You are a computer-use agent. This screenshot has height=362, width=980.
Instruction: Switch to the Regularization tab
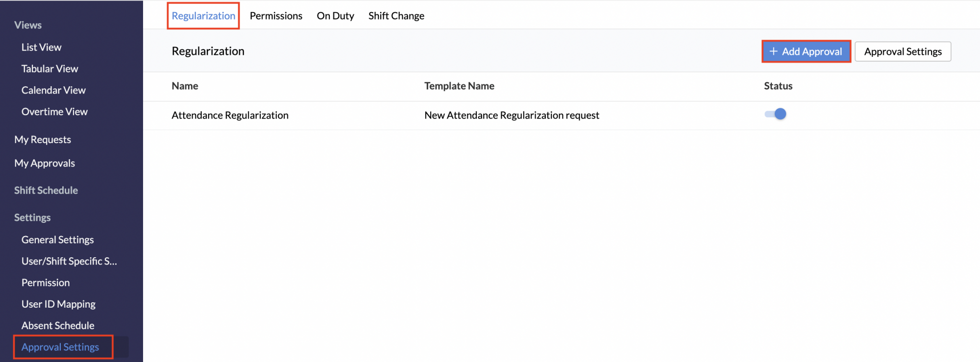203,16
